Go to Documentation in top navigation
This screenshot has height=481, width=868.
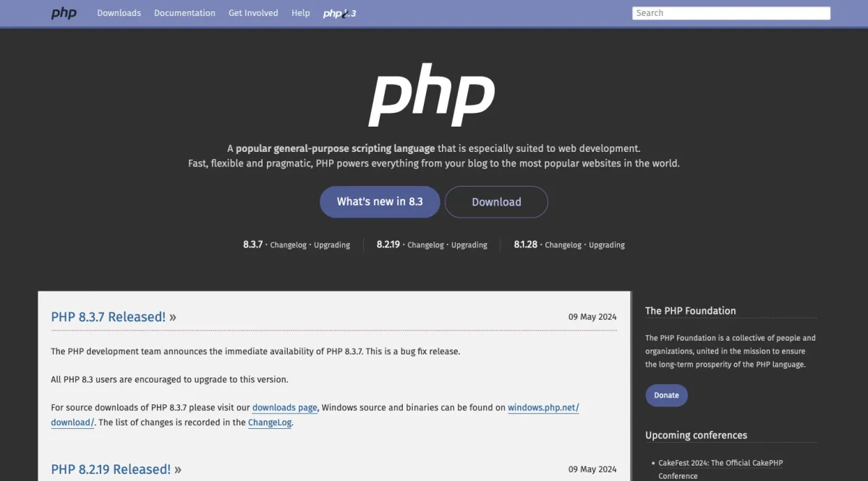(x=184, y=13)
